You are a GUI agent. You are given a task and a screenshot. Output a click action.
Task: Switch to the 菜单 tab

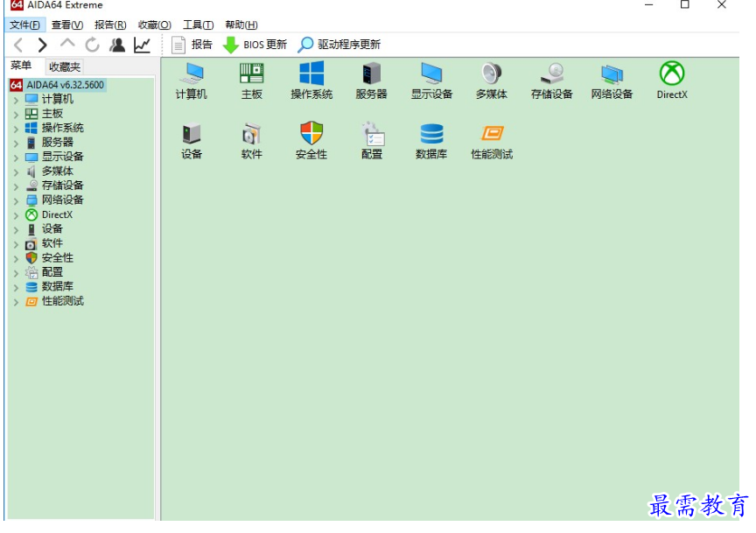(x=21, y=66)
